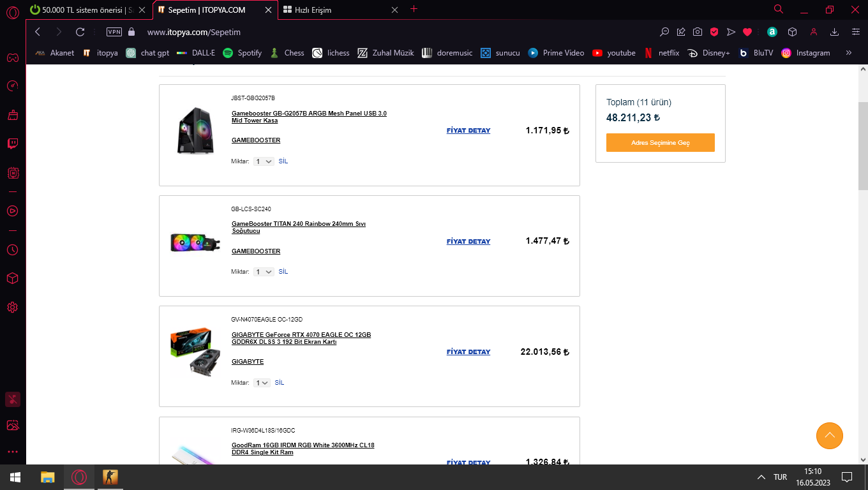Bookmark this page with the heart icon
868x490 pixels.
[747, 32]
